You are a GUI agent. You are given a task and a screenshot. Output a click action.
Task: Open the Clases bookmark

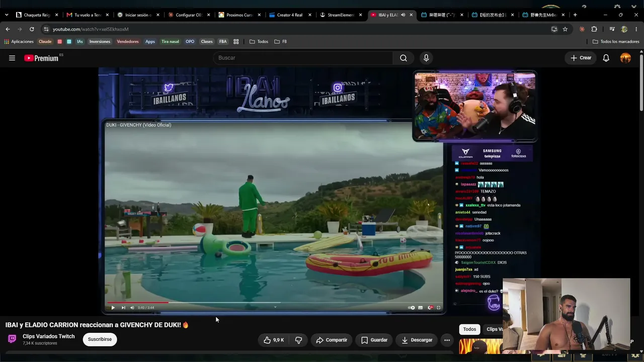(207, 41)
